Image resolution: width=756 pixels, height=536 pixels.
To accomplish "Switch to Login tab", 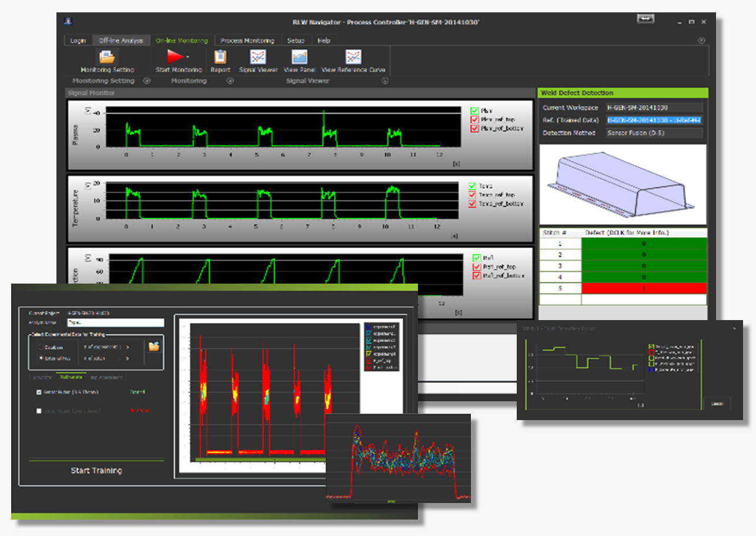I will pyautogui.click(x=78, y=41).
